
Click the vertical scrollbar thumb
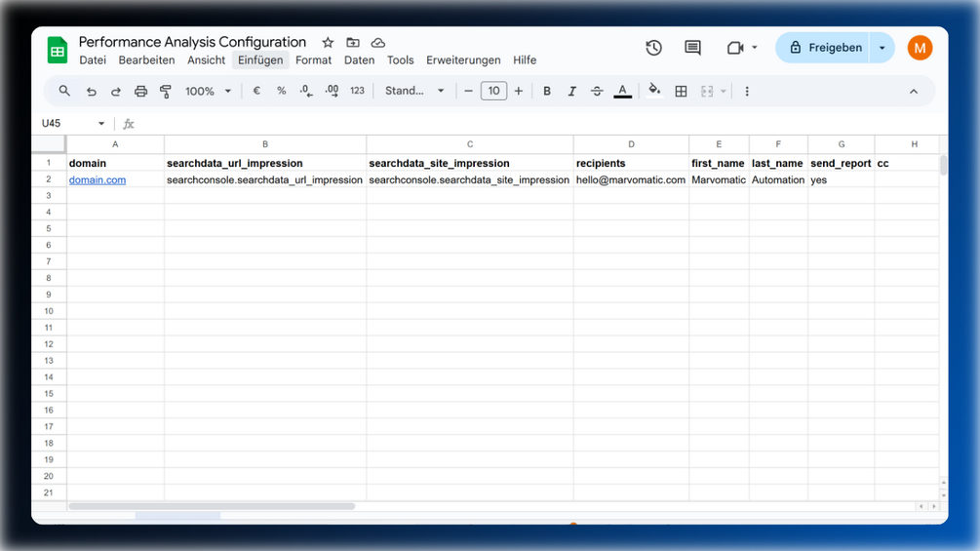[x=943, y=166]
